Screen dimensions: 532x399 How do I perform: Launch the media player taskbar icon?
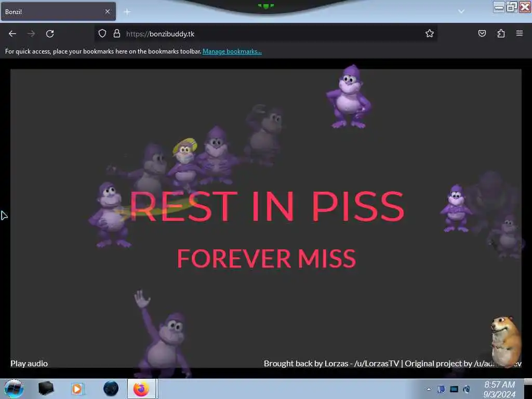click(x=77, y=389)
